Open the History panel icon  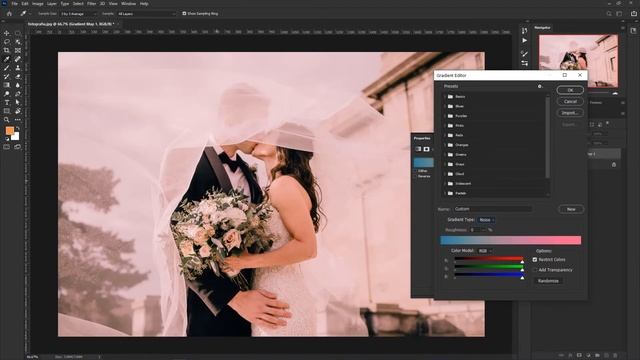tap(524, 31)
